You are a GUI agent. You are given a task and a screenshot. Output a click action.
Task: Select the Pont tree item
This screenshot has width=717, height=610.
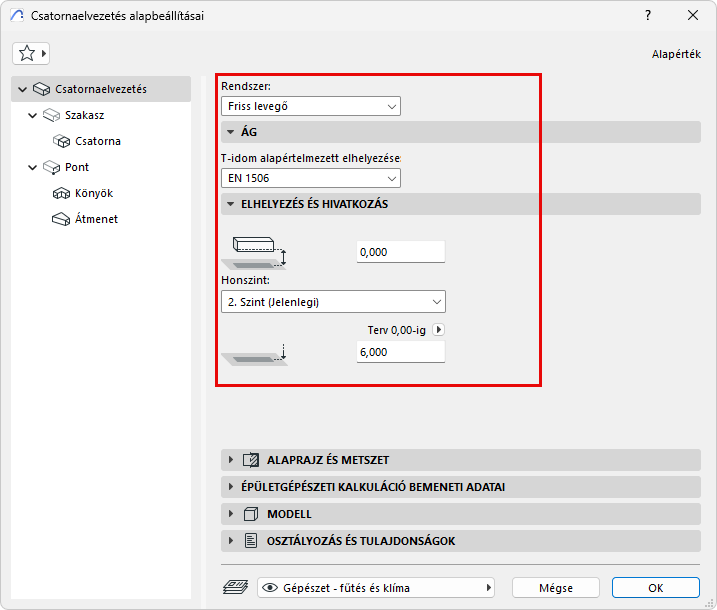[76, 167]
